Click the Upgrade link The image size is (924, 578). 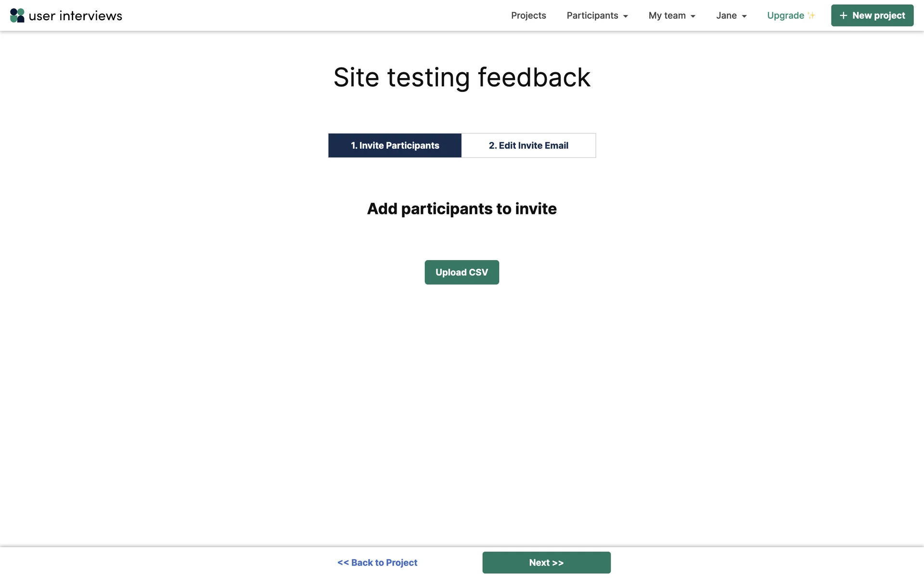point(785,15)
